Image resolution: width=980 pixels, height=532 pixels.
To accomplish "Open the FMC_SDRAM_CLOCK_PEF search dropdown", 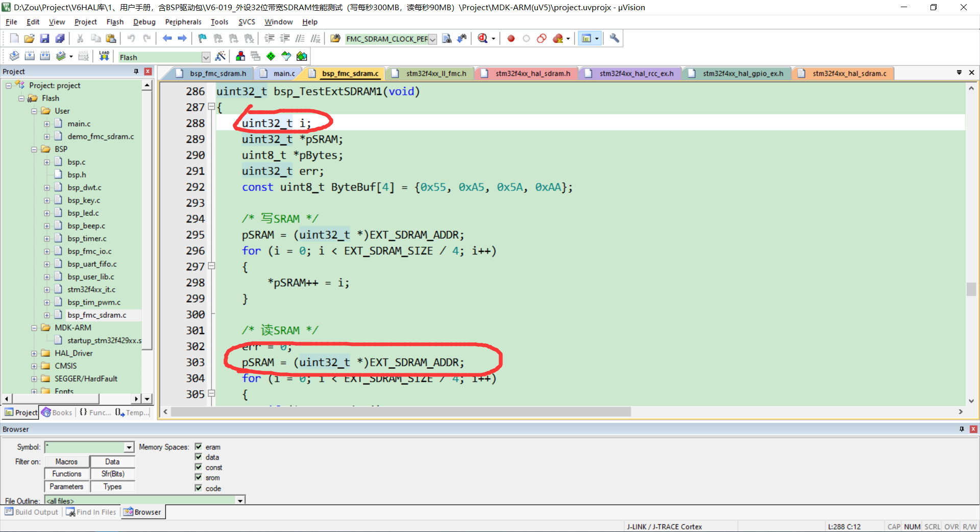I will point(432,39).
